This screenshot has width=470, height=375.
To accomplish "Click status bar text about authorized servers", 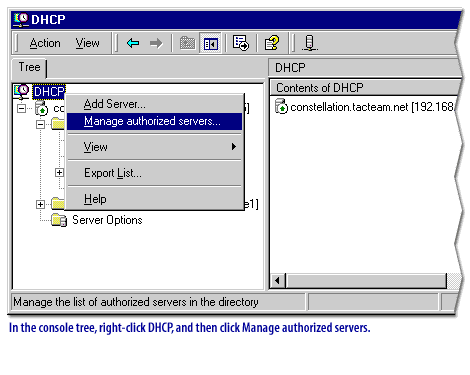I will [136, 302].
